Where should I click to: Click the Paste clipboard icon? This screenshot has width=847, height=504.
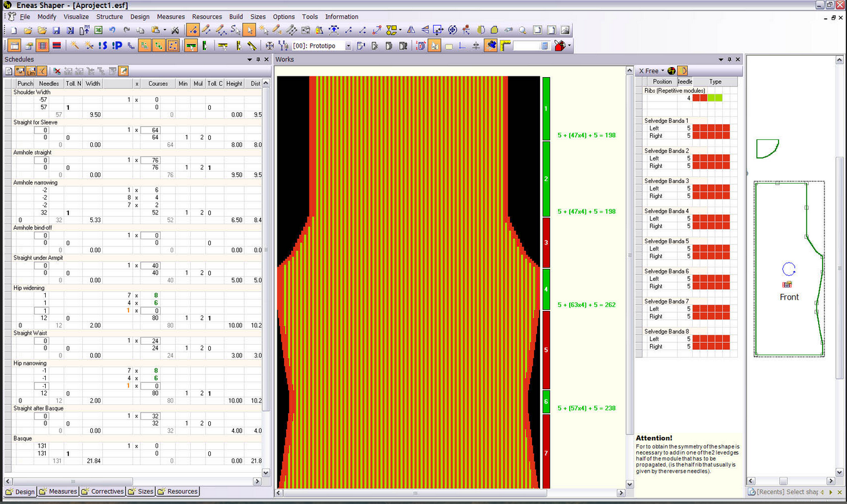click(x=154, y=30)
